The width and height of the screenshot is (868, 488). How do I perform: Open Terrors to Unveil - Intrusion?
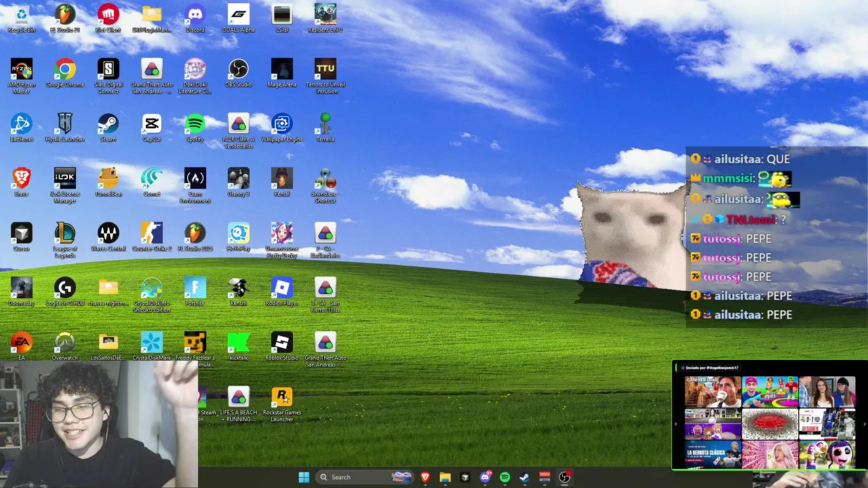point(325,76)
